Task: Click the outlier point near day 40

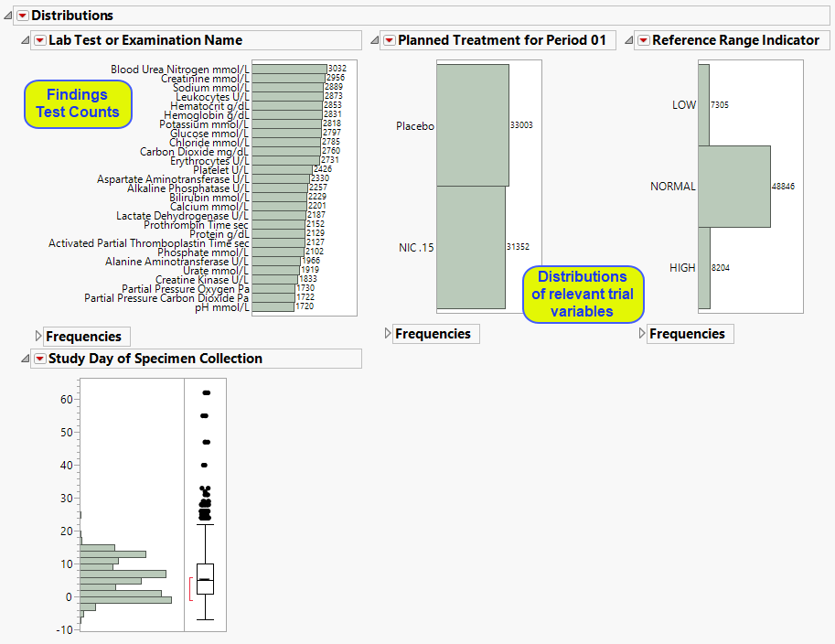Action: point(204,466)
